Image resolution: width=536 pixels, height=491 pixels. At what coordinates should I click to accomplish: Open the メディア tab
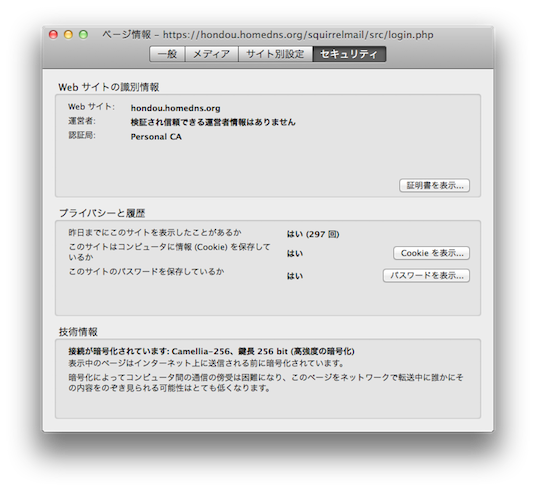[x=212, y=54]
